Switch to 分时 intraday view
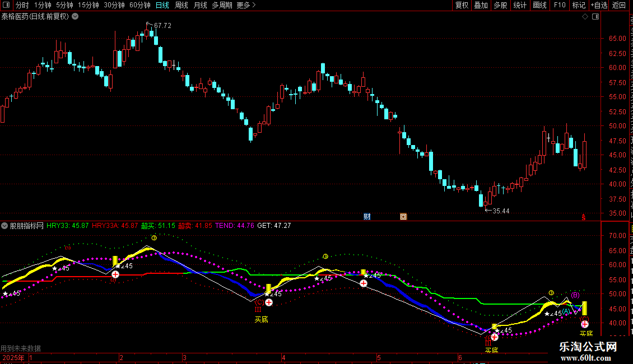The width and height of the screenshot is (633, 364). pyautogui.click(x=22, y=5)
